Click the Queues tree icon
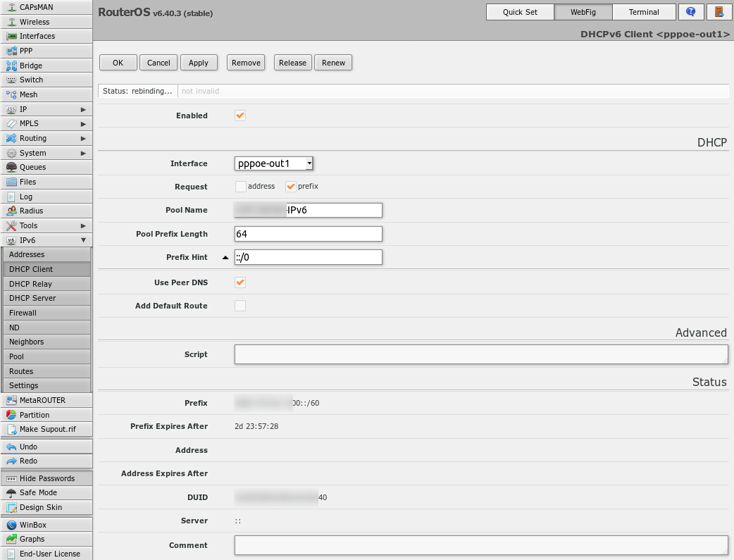 pos(12,167)
